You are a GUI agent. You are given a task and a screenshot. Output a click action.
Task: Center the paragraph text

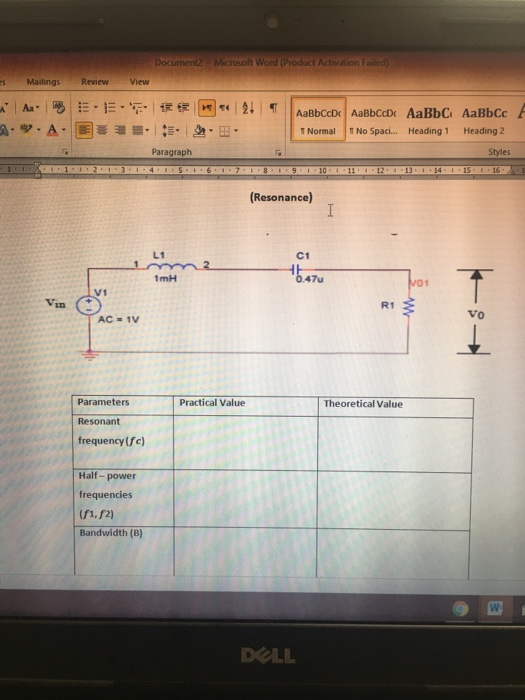[x=103, y=131]
